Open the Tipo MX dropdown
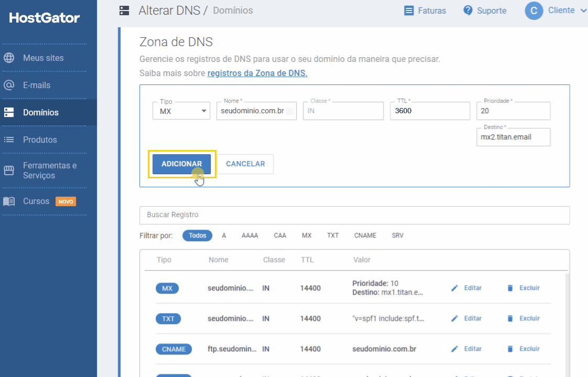This screenshot has width=588, height=377. pos(181,111)
